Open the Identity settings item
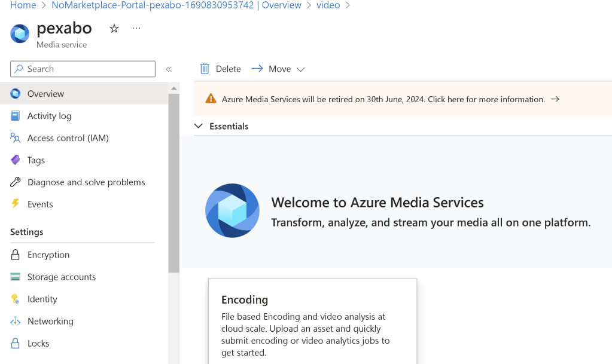Viewport: 612px width, 364px height. tap(84, 299)
